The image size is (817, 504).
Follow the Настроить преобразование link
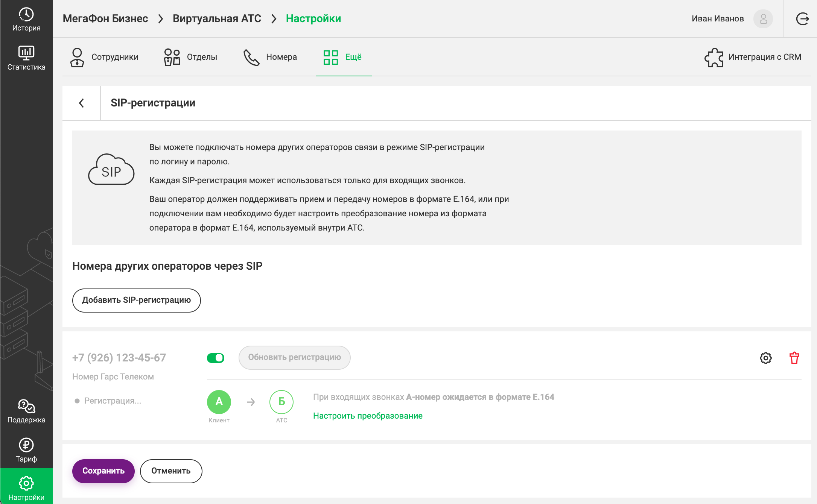click(368, 416)
